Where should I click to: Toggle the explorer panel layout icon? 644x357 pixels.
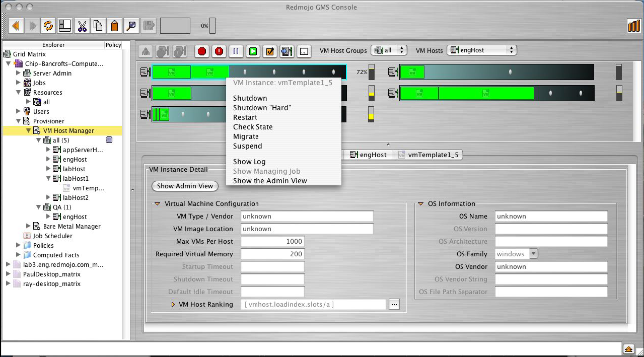tap(65, 26)
